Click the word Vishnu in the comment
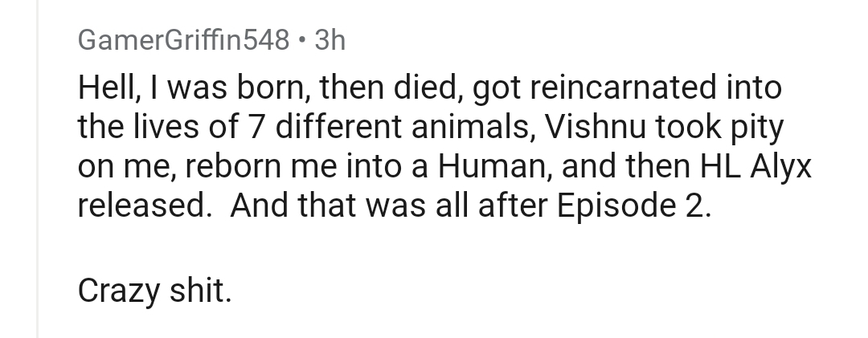 click(x=596, y=127)
